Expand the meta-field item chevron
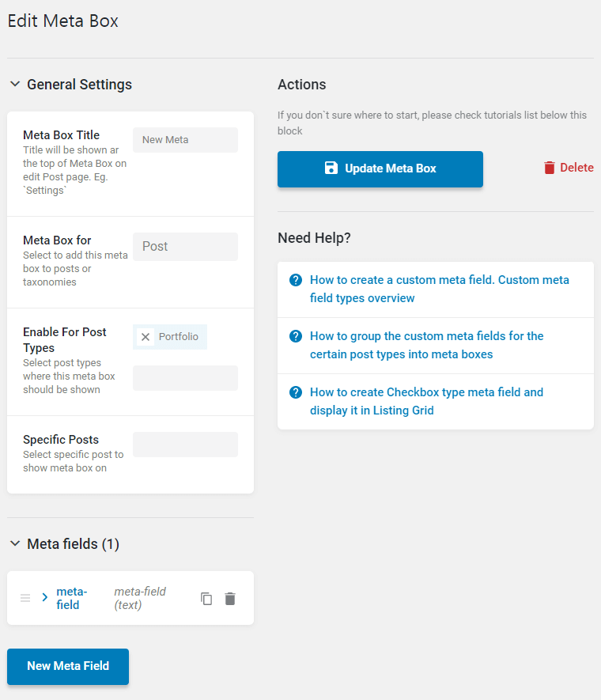 [x=44, y=597]
